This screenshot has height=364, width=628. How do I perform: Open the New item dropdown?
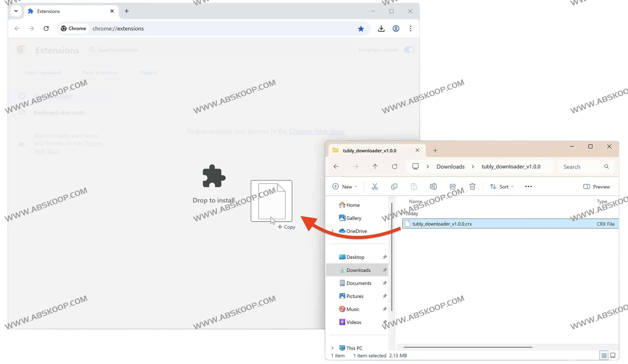345,187
